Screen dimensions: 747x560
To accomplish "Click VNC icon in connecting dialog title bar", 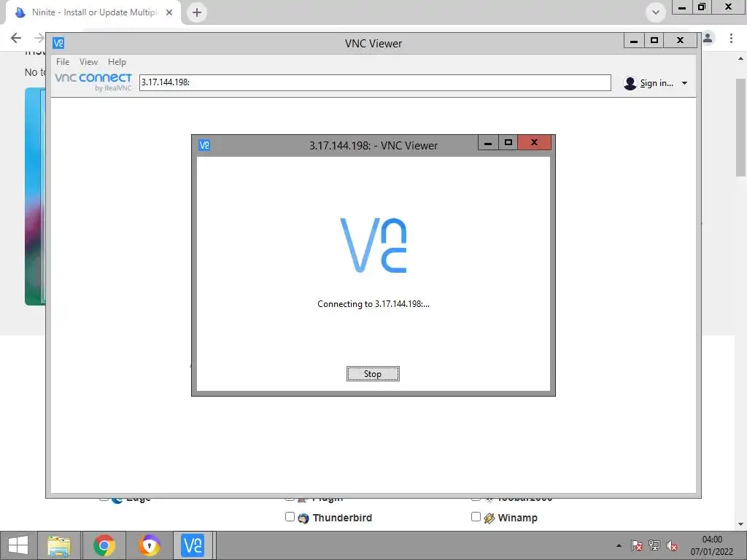I will coord(204,145).
